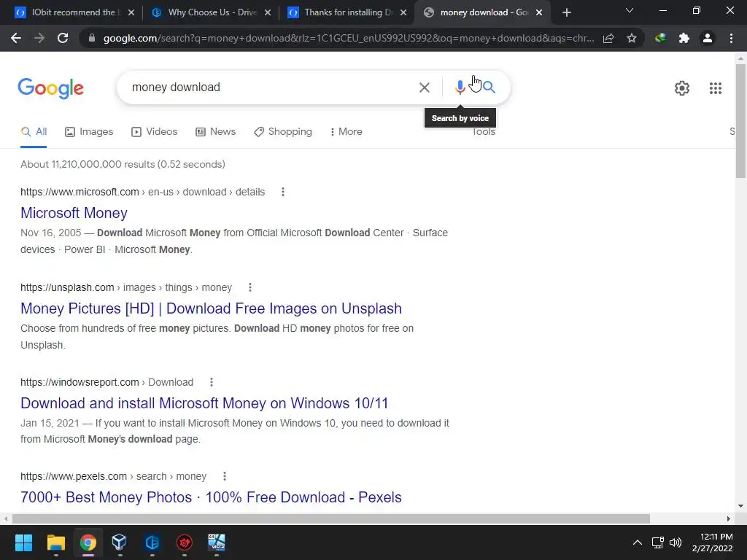Open options for the Unsplash result
Image resolution: width=747 pixels, height=560 pixels.
click(x=249, y=287)
